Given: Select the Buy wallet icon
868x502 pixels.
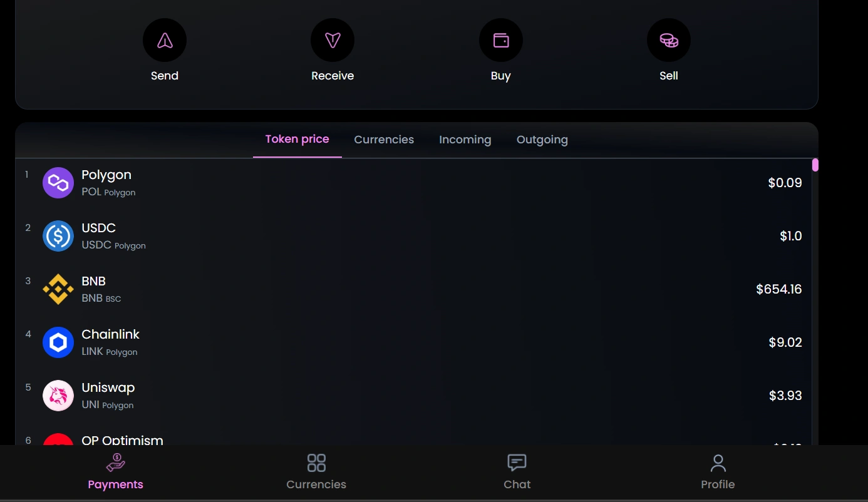Looking at the screenshot, I should [501, 40].
